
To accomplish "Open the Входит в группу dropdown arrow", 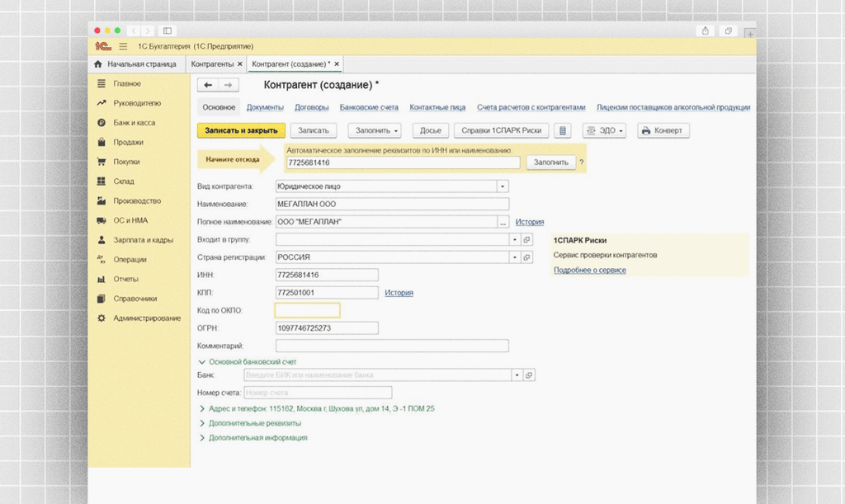I will [x=515, y=239].
